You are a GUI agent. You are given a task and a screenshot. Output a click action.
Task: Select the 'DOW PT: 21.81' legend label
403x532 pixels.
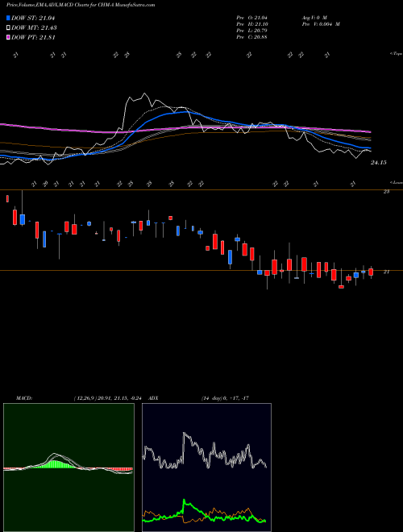(x=33, y=37)
